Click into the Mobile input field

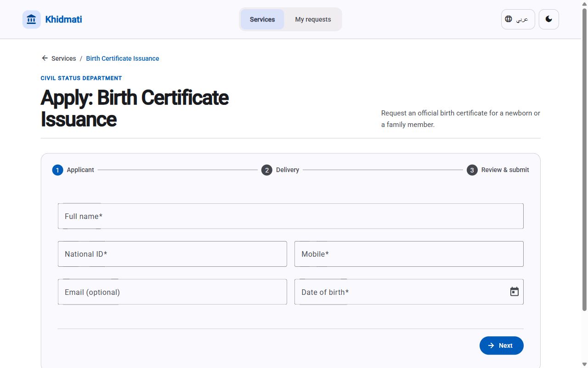point(409,254)
